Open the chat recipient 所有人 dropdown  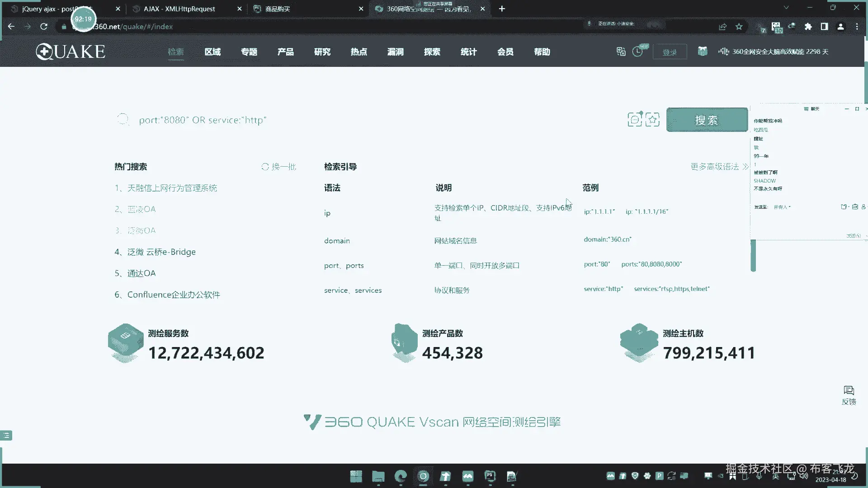tap(782, 207)
